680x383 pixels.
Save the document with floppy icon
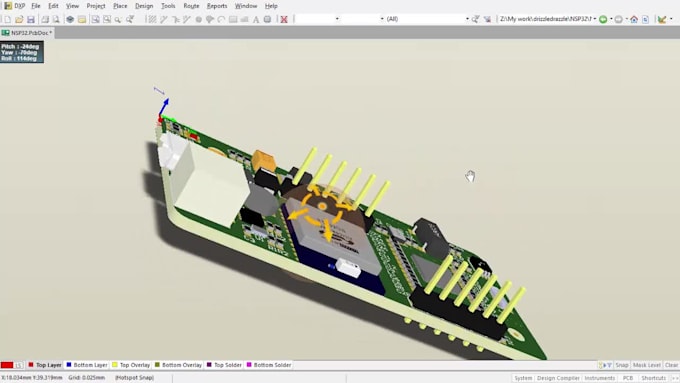31,19
